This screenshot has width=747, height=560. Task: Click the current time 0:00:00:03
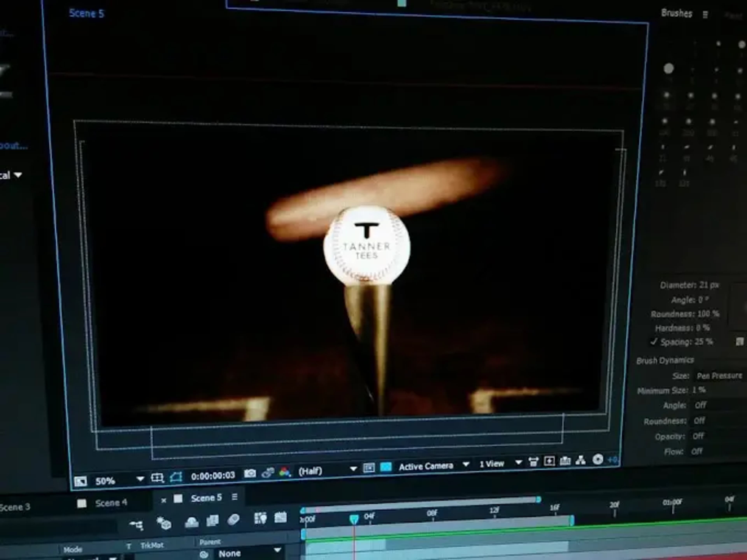213,476
